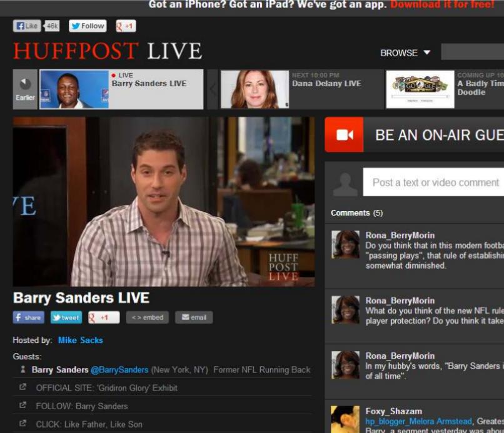Click external link icon beside Like Father, Like Son
The height and width of the screenshot is (433, 504).
tap(23, 424)
